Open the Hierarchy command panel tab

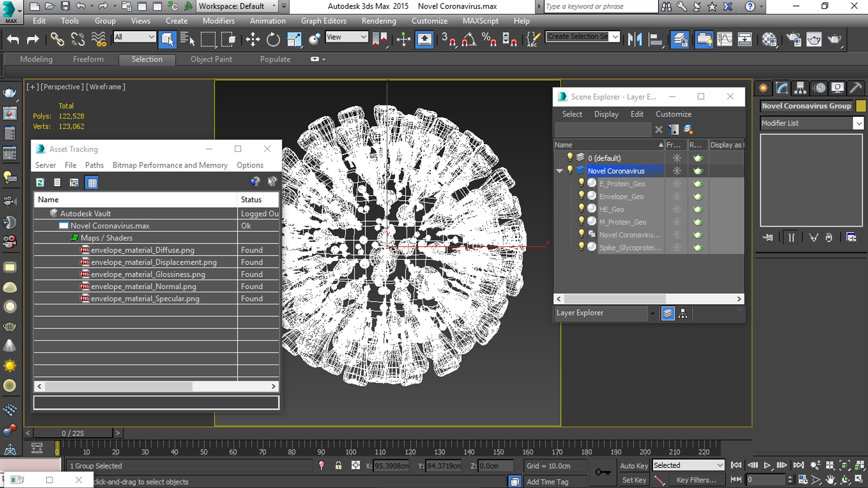800,88
